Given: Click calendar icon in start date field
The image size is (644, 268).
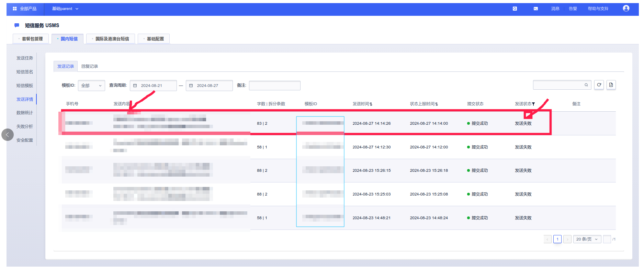Looking at the screenshot, I should pyautogui.click(x=135, y=86).
